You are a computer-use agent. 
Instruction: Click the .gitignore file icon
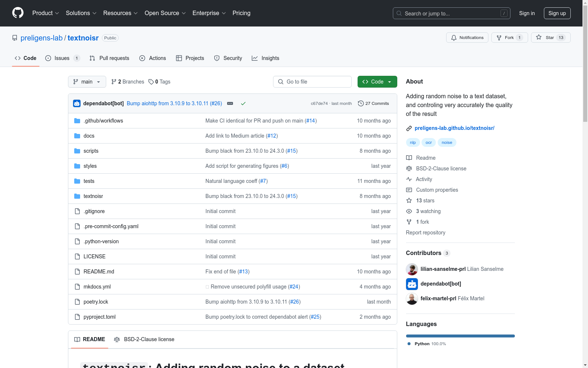[77, 211]
